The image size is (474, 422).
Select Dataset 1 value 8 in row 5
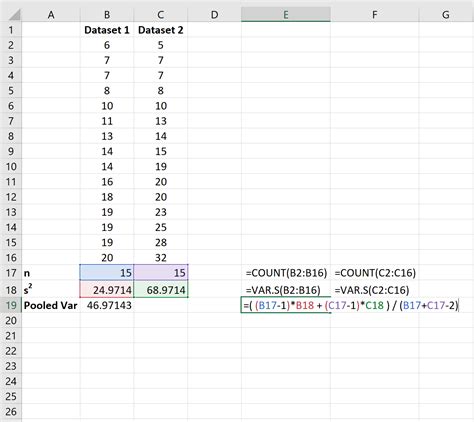click(x=107, y=91)
